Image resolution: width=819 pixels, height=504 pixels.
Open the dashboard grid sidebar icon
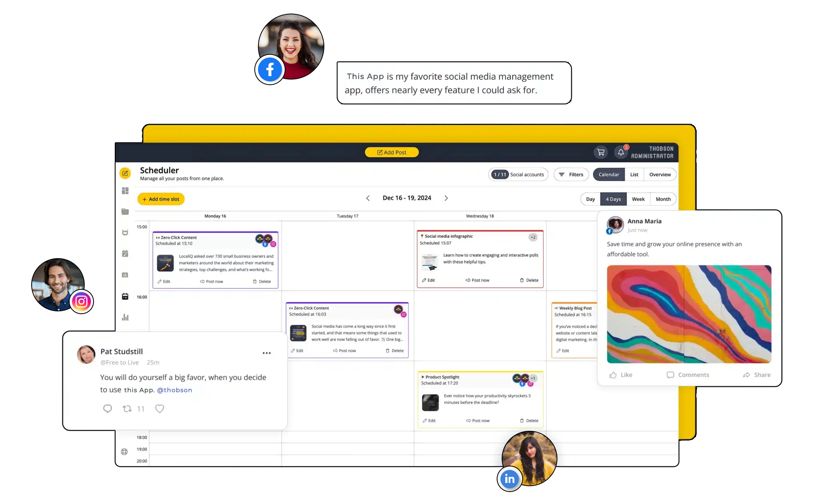(125, 191)
